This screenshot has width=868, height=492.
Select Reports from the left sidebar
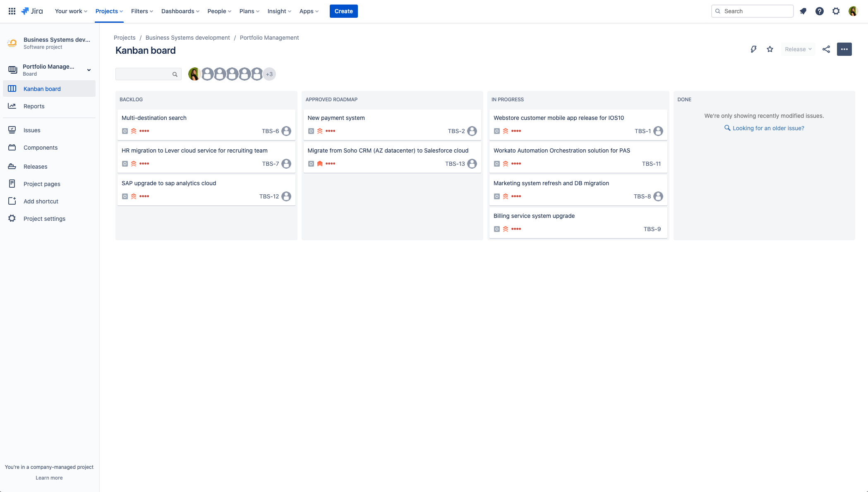click(34, 106)
